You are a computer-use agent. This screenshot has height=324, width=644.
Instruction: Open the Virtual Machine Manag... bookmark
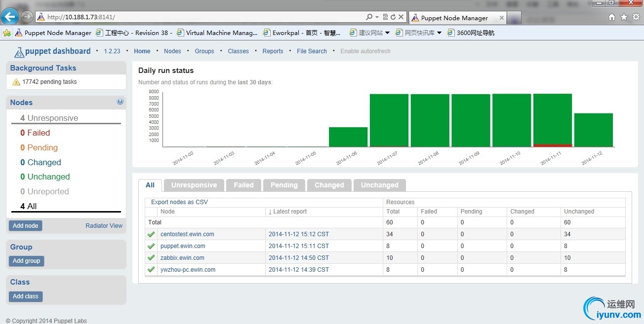217,33
